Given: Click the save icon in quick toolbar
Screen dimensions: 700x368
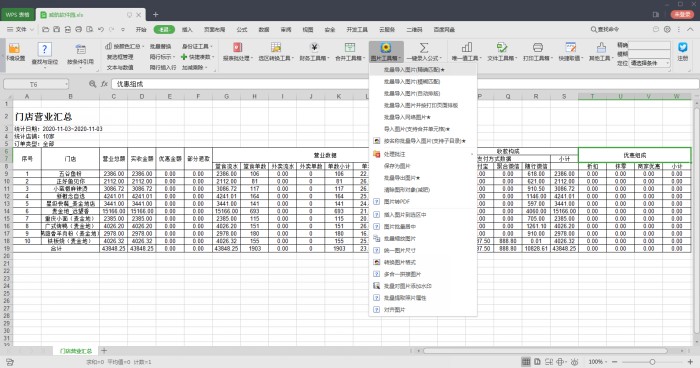Looking at the screenshot, I should (57, 29).
